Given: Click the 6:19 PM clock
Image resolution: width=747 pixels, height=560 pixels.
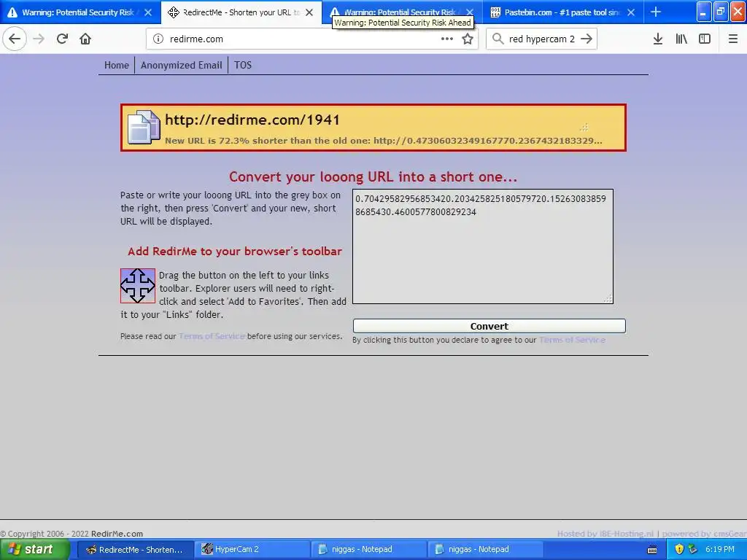Looking at the screenshot, I should (720, 549).
